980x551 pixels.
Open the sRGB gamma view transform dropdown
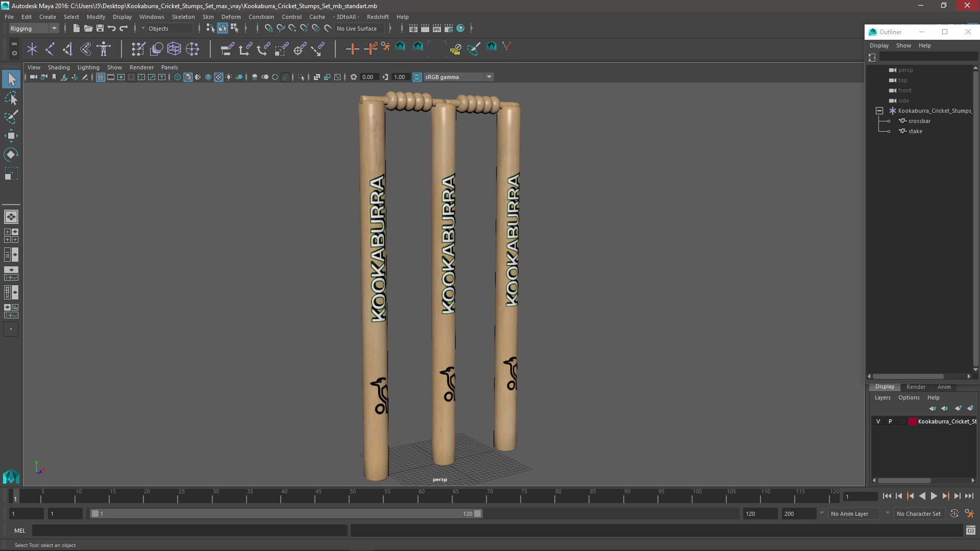coord(458,77)
